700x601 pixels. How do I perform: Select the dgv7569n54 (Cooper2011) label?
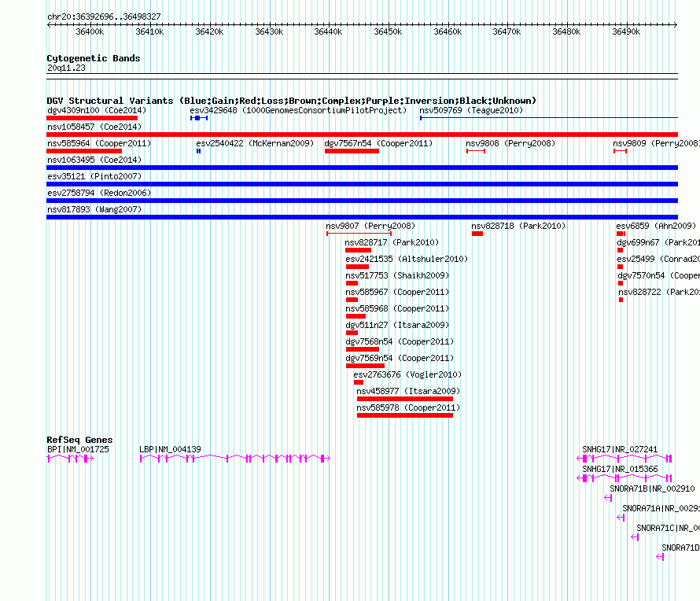pyautogui.click(x=400, y=358)
